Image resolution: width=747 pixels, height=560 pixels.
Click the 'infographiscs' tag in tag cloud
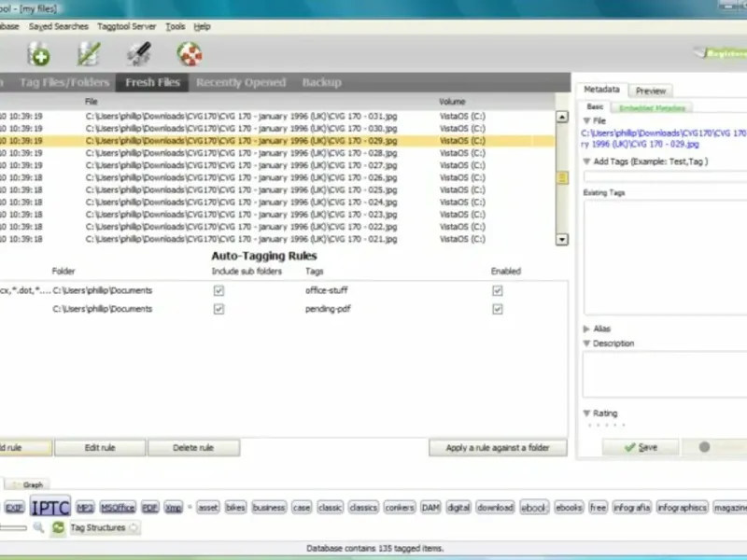(x=682, y=508)
